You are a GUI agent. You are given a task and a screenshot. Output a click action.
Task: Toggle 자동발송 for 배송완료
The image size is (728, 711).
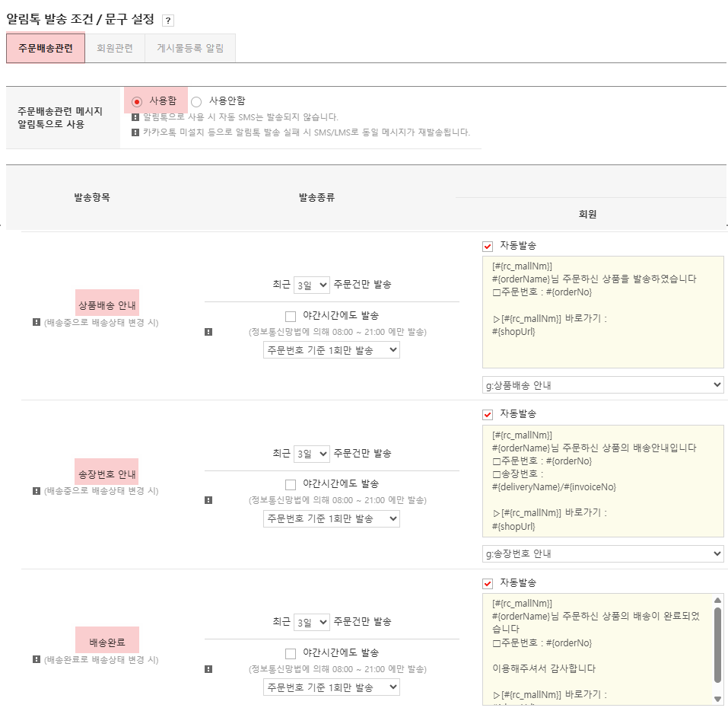pos(488,582)
